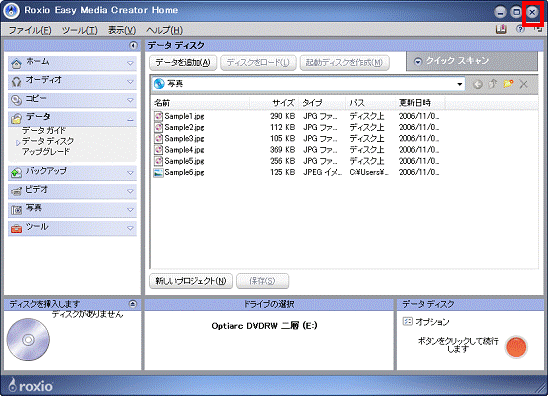Viewport: 548px width, 396px height.
Task: Click the Backup icon in sidebar
Action: 16,173
